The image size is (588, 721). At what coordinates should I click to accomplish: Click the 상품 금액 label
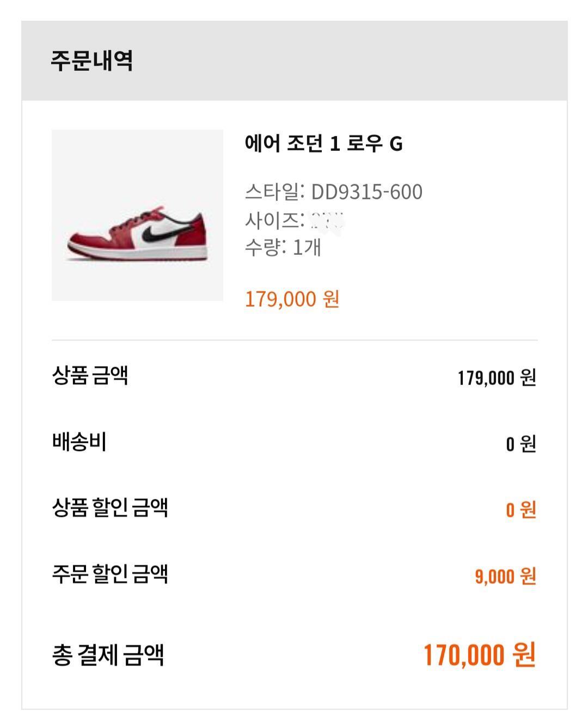coord(90,376)
